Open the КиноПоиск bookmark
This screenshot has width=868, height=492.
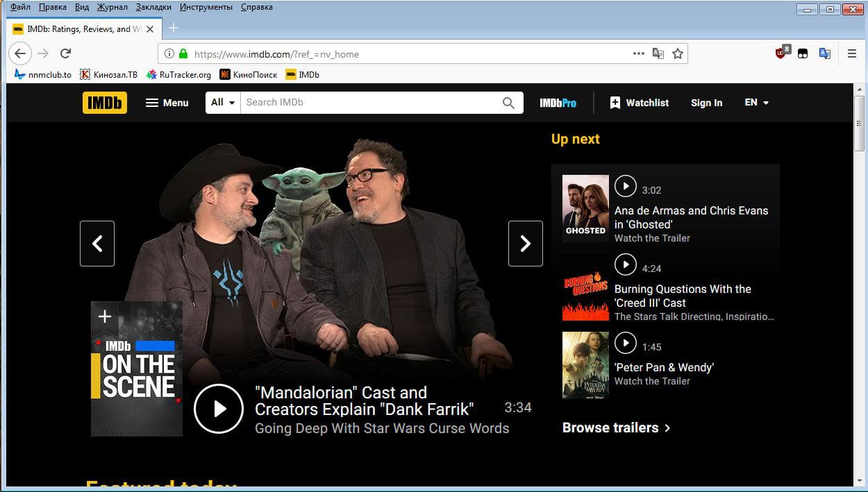(249, 74)
